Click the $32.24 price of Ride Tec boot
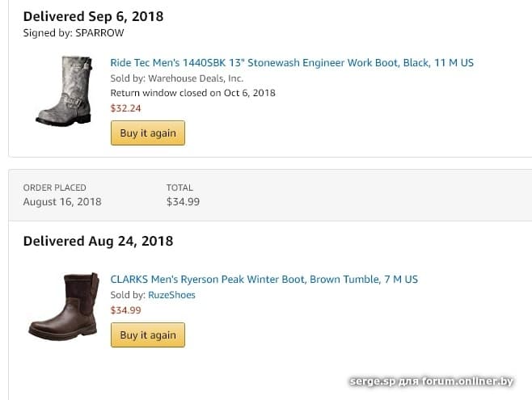Screen dimensions: 532x400 pyautogui.click(x=125, y=108)
